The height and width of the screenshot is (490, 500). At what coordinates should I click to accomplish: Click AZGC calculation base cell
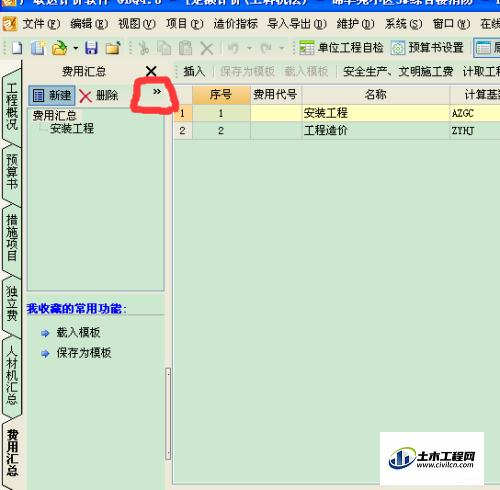point(475,113)
